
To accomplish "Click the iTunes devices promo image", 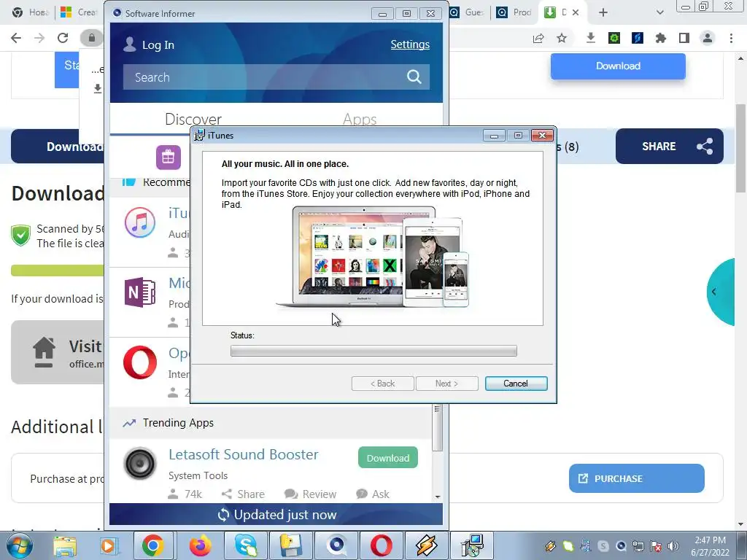I will [373, 257].
